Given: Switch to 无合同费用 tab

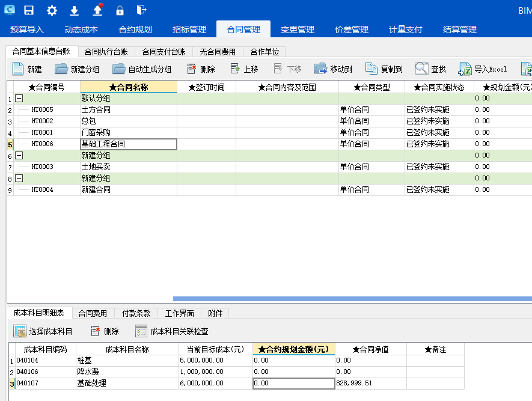Looking at the screenshot, I should (218, 52).
